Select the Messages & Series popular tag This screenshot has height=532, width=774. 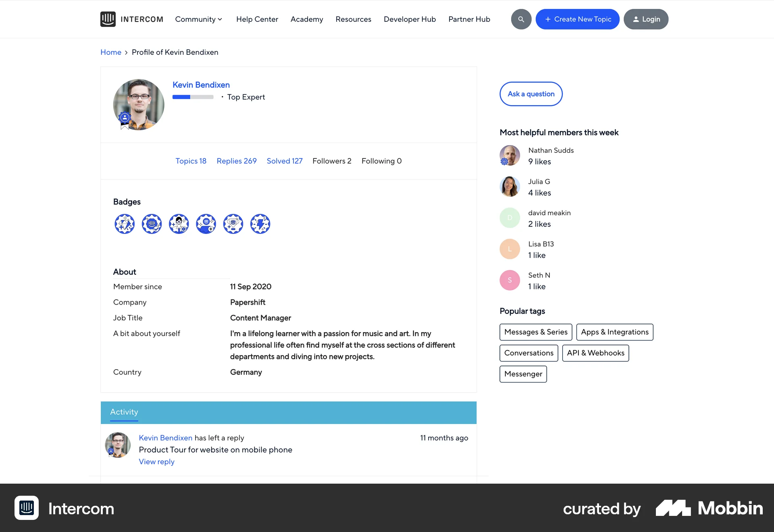point(535,332)
